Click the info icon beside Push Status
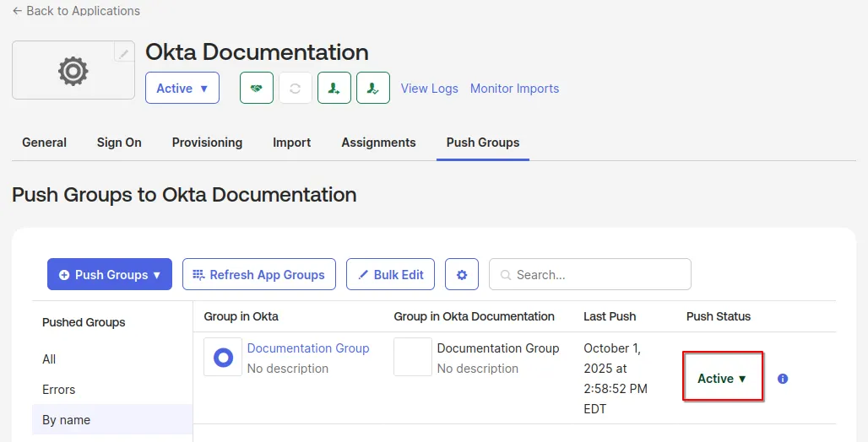This screenshot has width=868, height=442. [x=783, y=379]
